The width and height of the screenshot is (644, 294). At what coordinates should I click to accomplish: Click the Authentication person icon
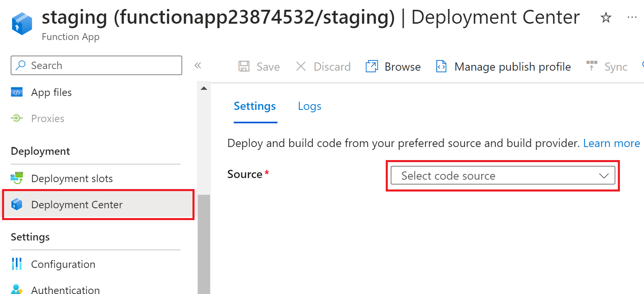17,289
